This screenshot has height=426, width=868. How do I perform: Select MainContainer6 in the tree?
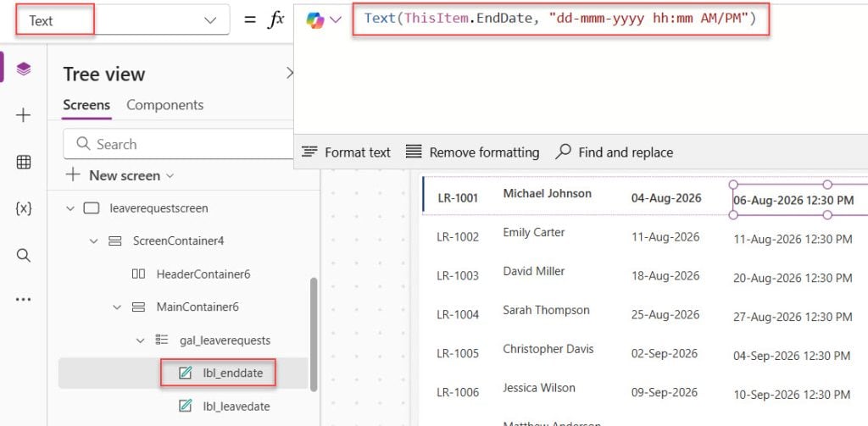198,307
